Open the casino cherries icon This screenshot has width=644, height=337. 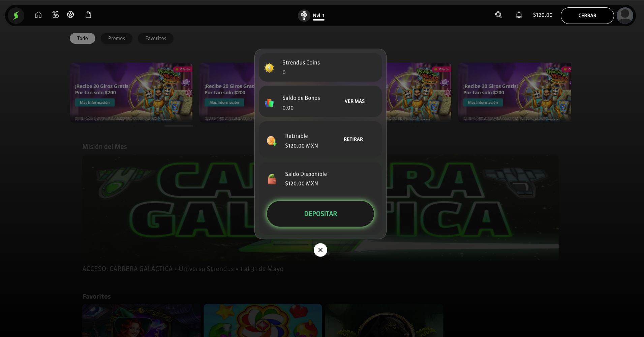pos(56,15)
